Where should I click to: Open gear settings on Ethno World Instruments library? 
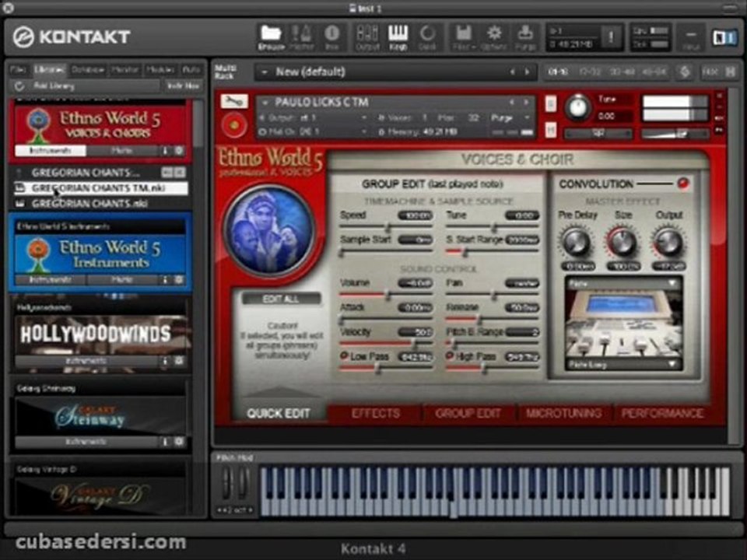coord(179,279)
